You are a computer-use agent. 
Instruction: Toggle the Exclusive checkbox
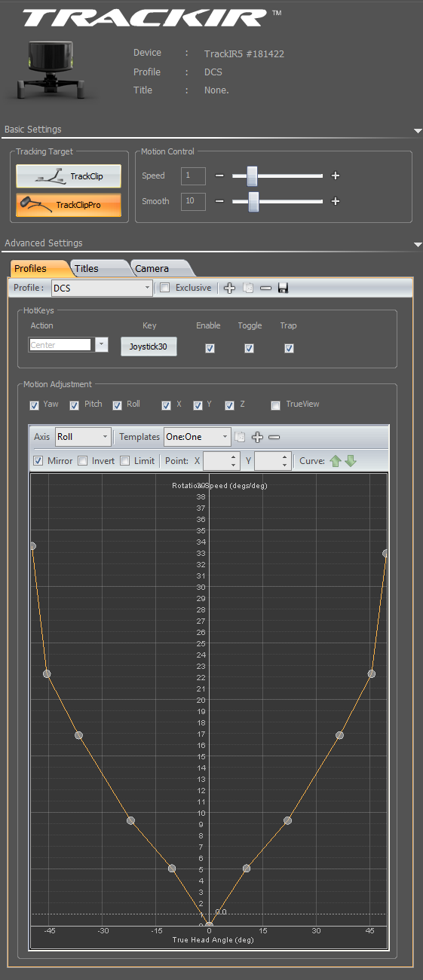coord(165,288)
